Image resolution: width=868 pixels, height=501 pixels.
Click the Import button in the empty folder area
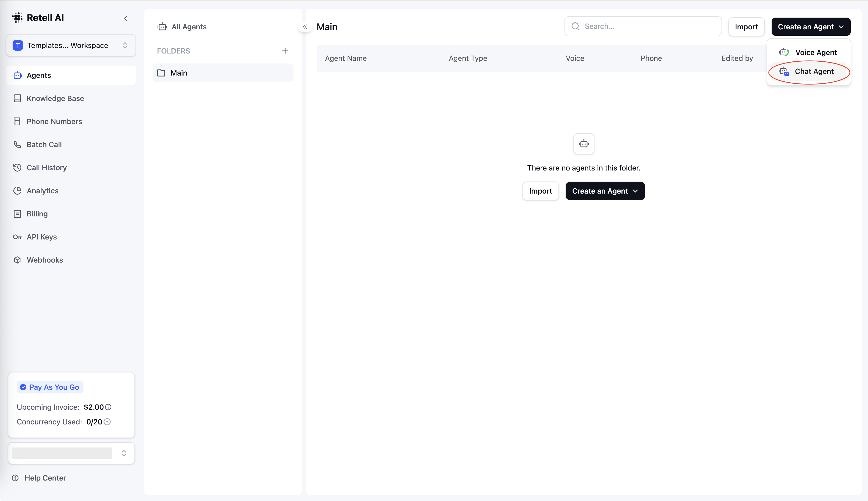[x=541, y=191]
